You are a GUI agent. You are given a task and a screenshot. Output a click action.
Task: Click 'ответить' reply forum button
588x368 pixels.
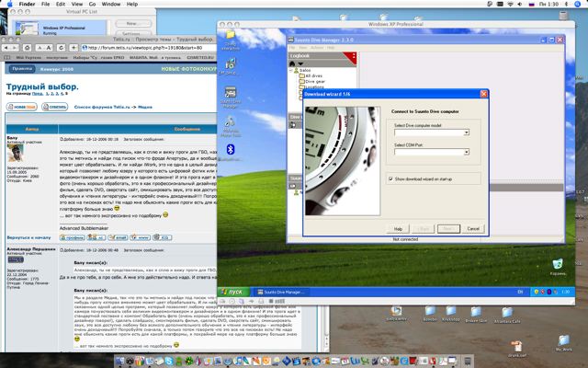click(55, 107)
